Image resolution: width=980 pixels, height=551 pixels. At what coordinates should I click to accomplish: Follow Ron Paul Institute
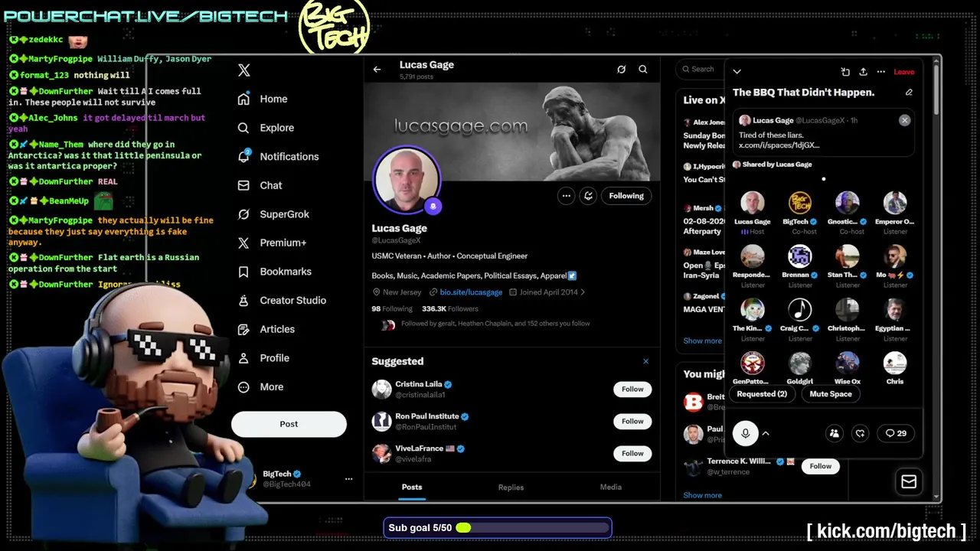coord(632,422)
